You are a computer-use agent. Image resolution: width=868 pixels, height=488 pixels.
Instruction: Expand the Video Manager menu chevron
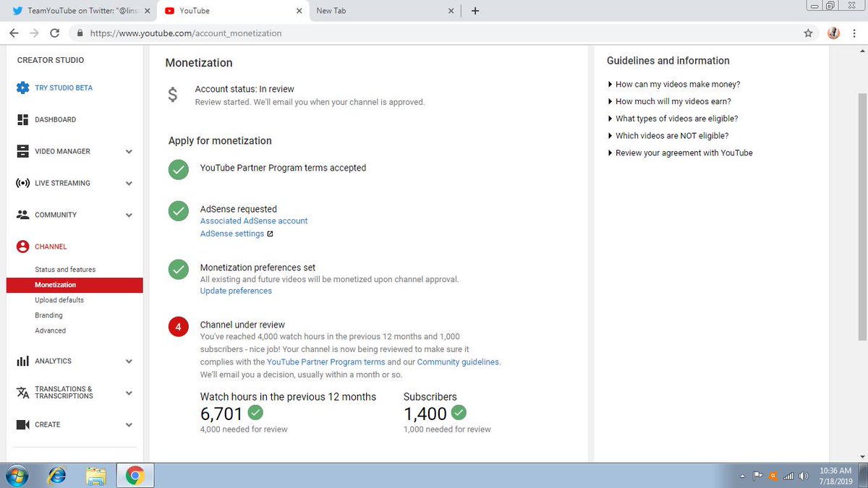[129, 152]
